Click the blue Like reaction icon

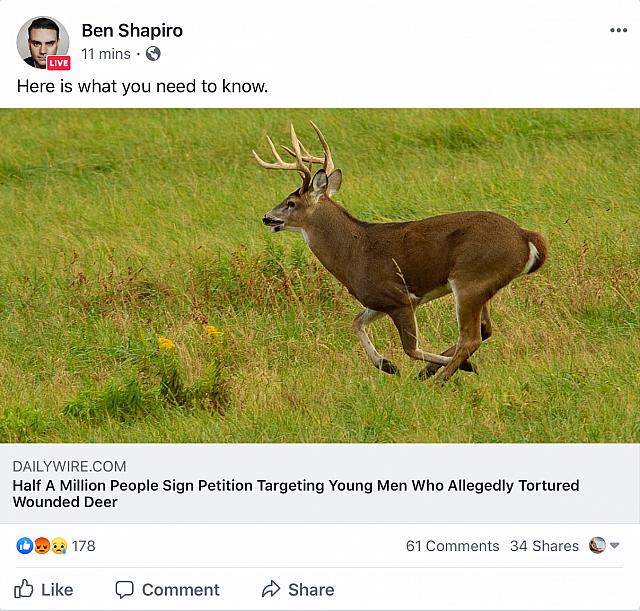24,546
